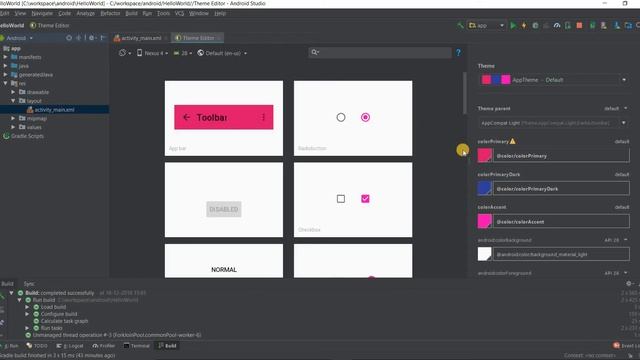Click the Toolbar back arrow in preview
Image resolution: width=640 pixels, height=360 pixels.
(187, 118)
